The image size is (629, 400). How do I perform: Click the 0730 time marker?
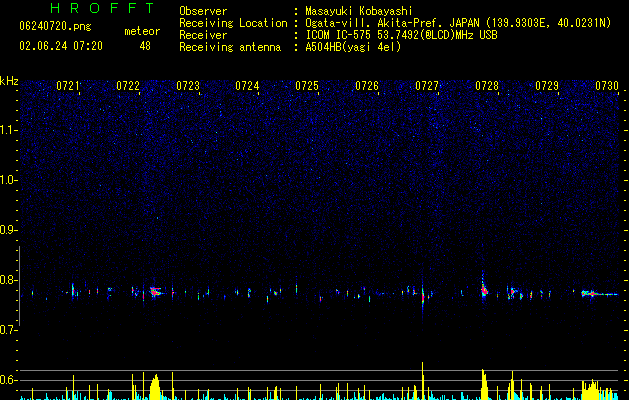[607, 86]
